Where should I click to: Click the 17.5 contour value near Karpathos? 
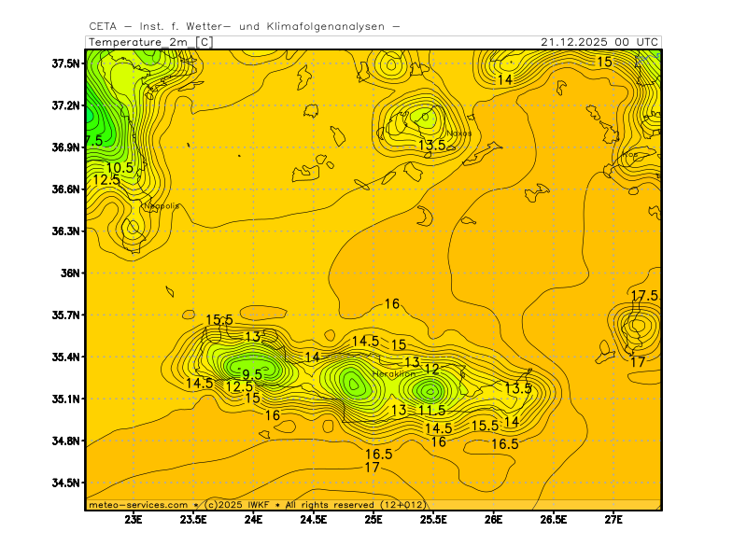(643, 296)
